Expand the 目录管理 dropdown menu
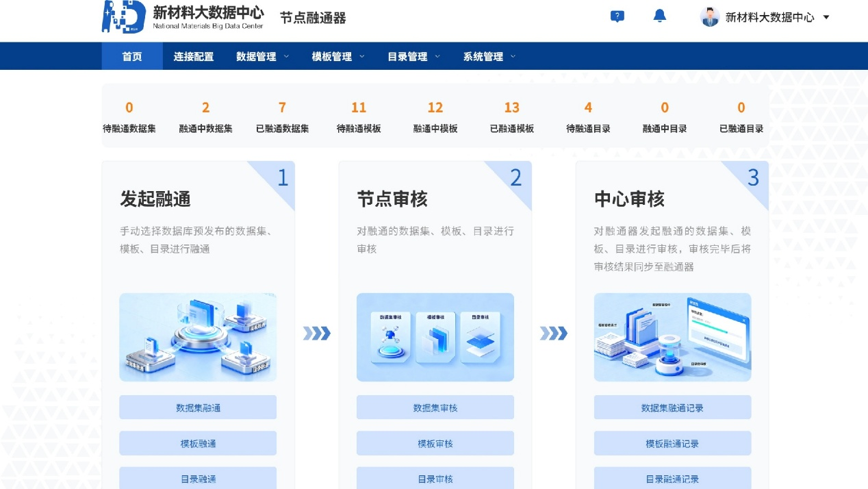The image size is (868, 489). click(413, 57)
